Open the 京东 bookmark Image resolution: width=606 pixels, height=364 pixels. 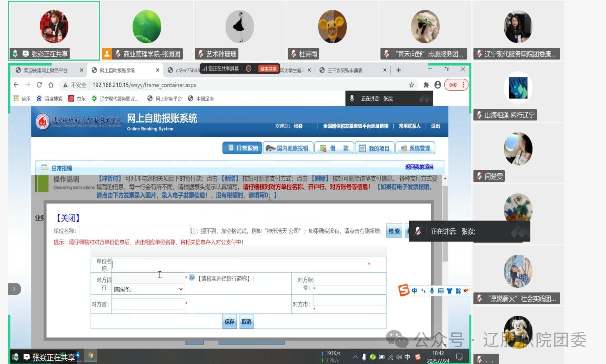point(77,99)
